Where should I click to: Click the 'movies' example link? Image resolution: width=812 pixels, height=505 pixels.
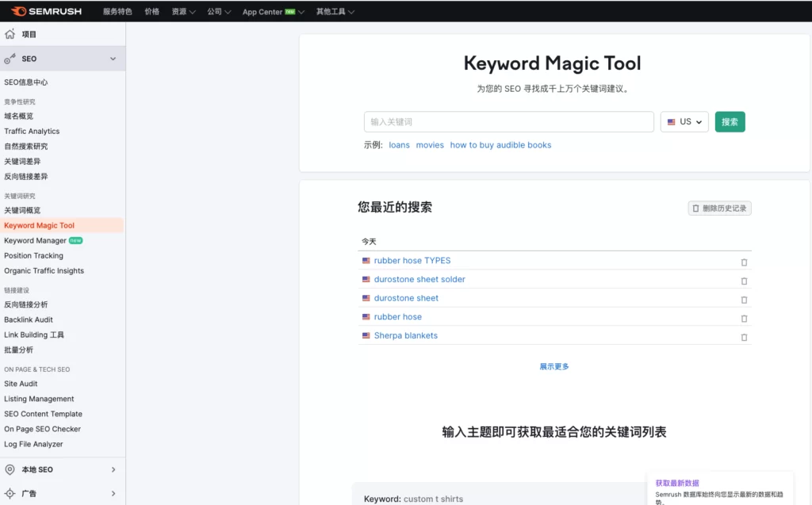pos(430,145)
